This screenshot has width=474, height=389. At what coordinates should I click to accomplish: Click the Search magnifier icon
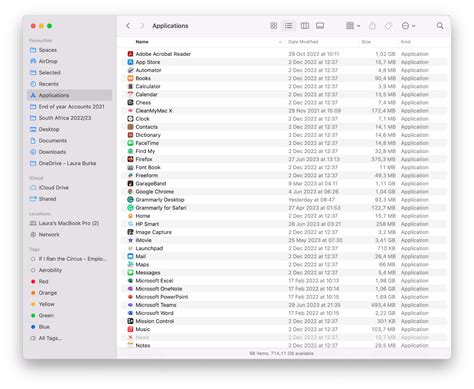tap(440, 26)
